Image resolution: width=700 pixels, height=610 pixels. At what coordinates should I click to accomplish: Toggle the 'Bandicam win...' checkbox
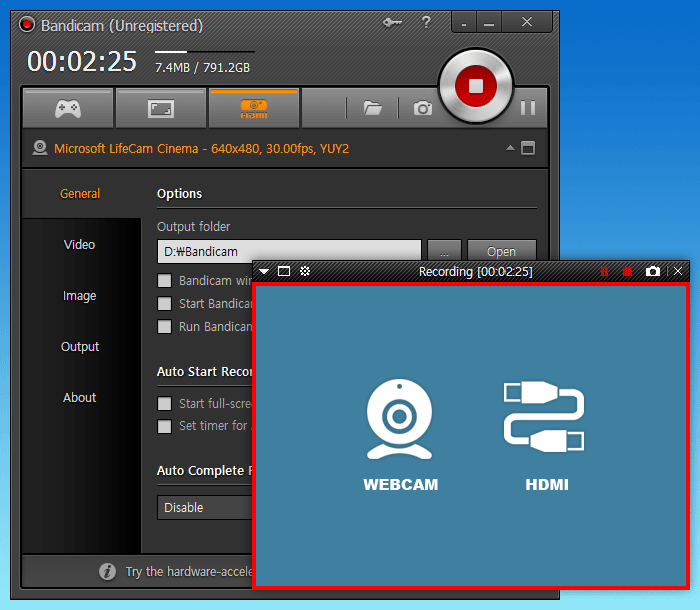pyautogui.click(x=165, y=281)
